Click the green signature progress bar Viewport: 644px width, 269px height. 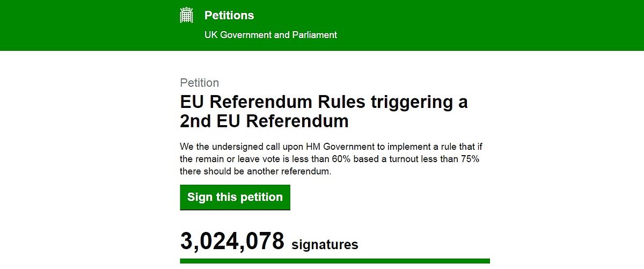[335, 261]
